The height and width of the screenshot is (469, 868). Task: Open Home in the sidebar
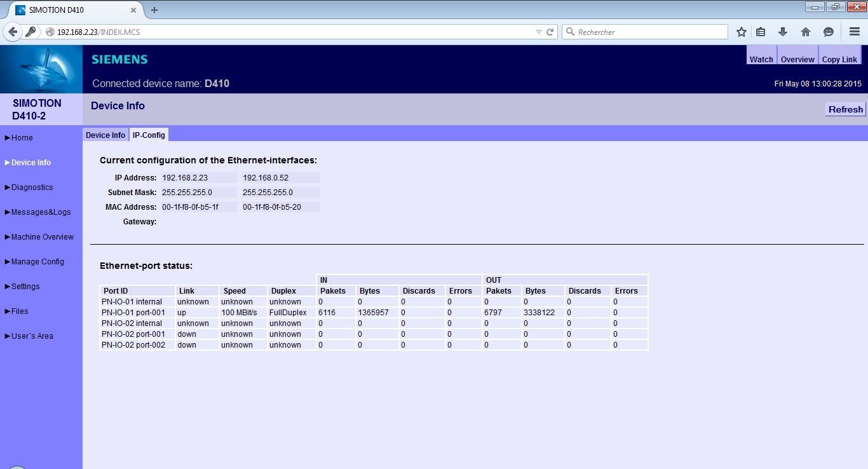[x=22, y=138]
